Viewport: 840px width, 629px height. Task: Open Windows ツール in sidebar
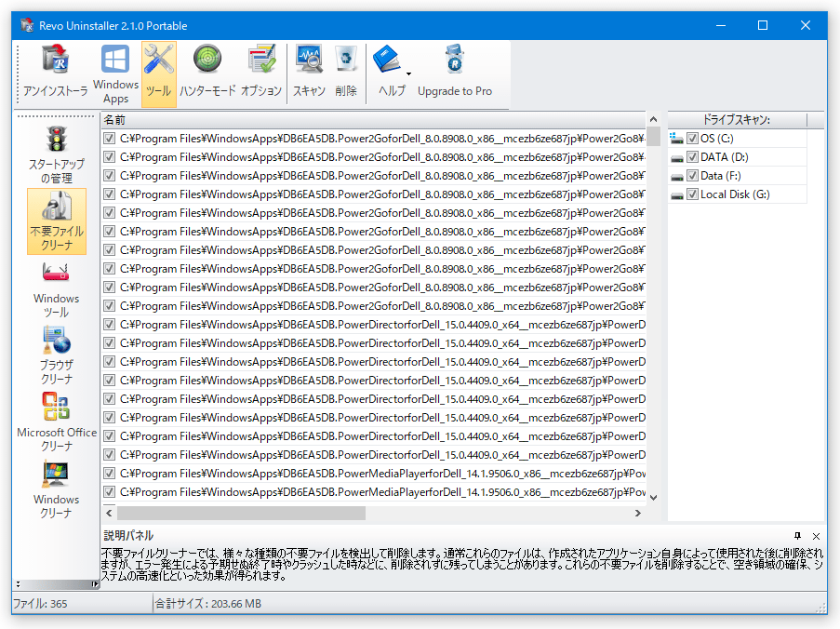56,289
